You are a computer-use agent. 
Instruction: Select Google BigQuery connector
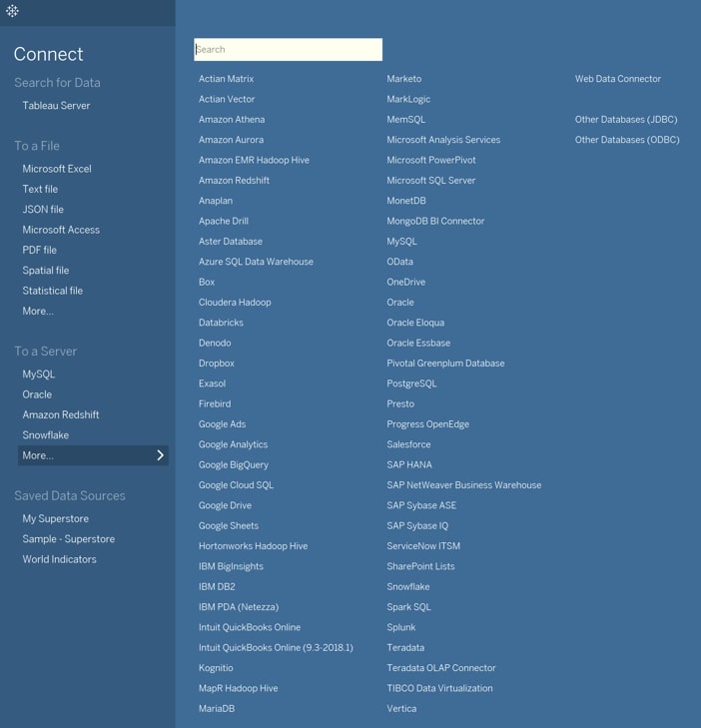(233, 464)
